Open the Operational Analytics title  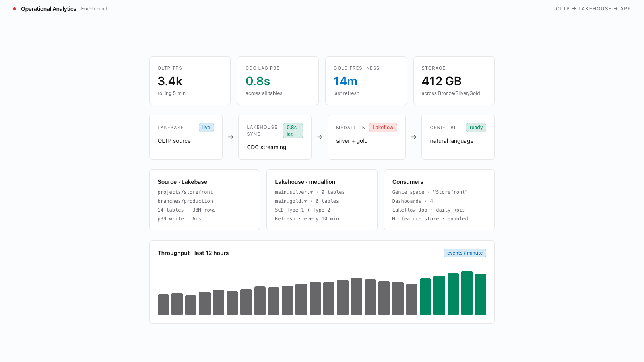49,9
